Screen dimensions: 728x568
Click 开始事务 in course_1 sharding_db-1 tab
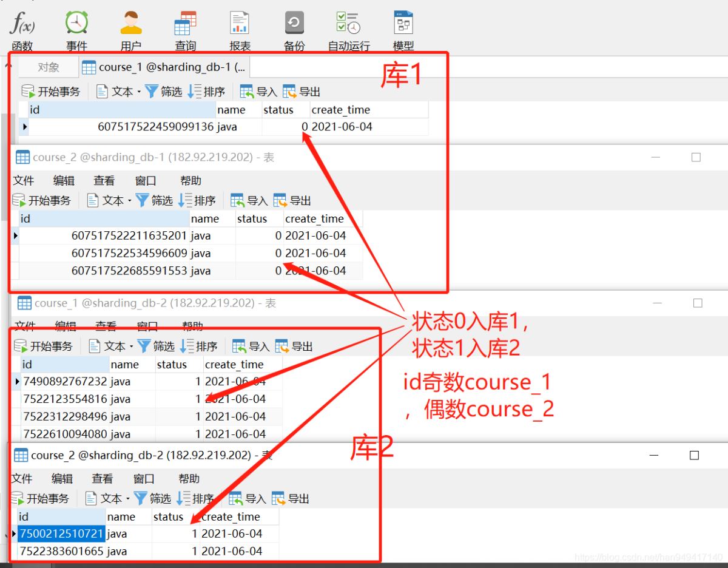pos(51,92)
